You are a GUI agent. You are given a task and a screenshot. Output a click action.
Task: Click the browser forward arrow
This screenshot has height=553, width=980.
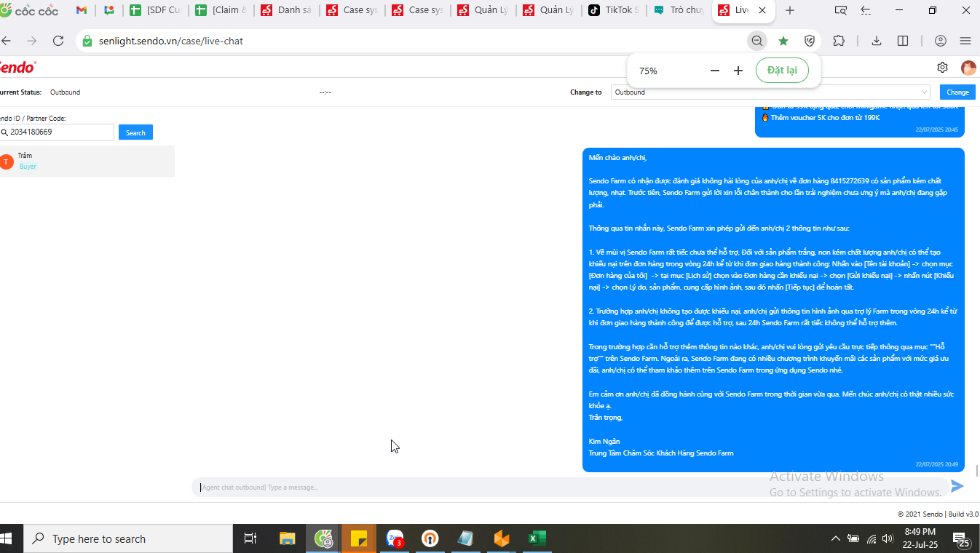click(32, 41)
